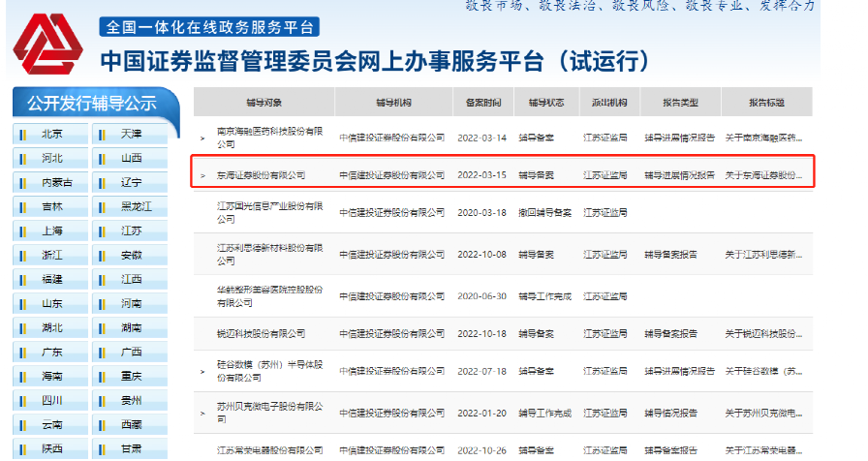The height and width of the screenshot is (461, 868).
Task: Click company 华韩整形美容医院控股股份有限公司
Action: pyautogui.click(x=269, y=296)
